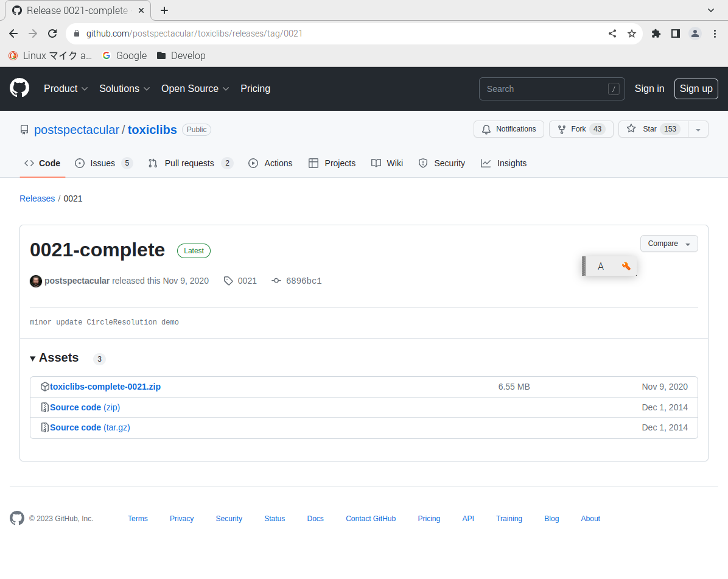Open the Chrome profile icon
Image resolution: width=728 pixels, height=579 pixels.
[695, 33]
